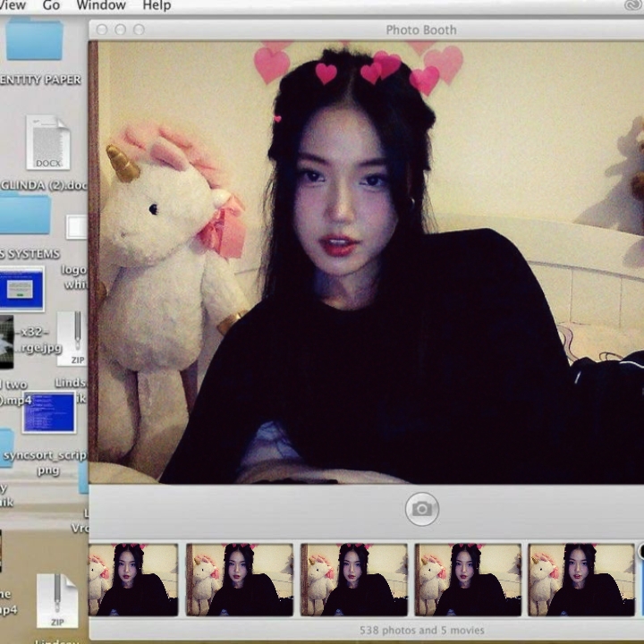Select the 'GLINDA (2).doc' file name label
The height and width of the screenshot is (644, 644).
44,185
